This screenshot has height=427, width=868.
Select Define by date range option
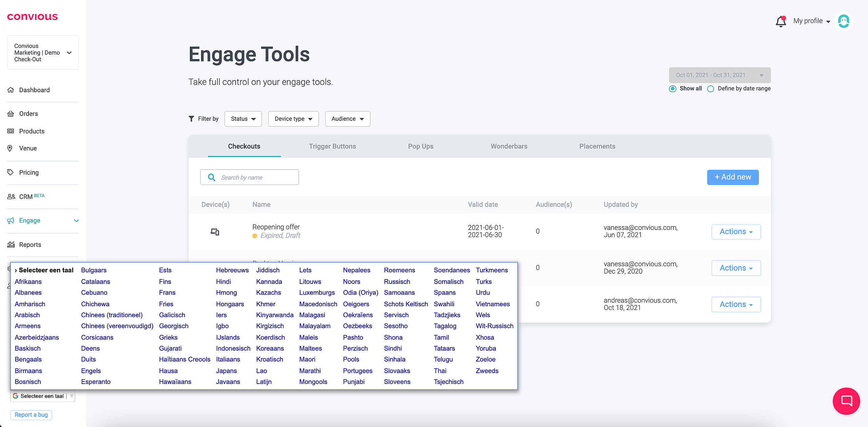coord(711,89)
